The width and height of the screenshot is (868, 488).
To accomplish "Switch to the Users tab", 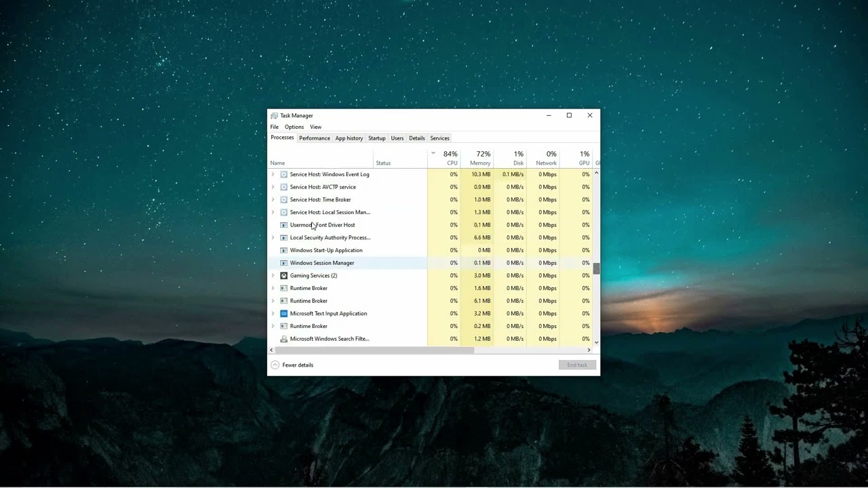I will 397,138.
